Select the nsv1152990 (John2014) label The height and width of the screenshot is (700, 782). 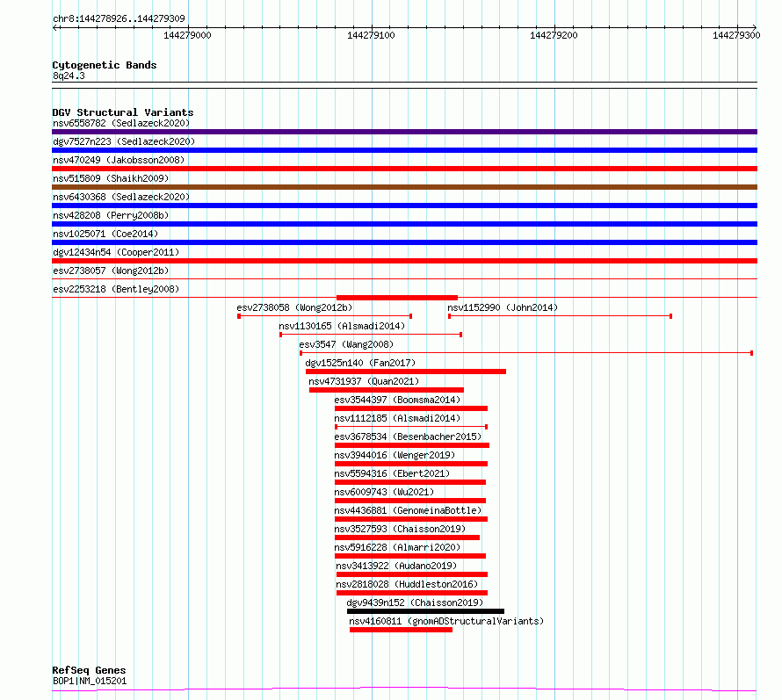point(503,307)
